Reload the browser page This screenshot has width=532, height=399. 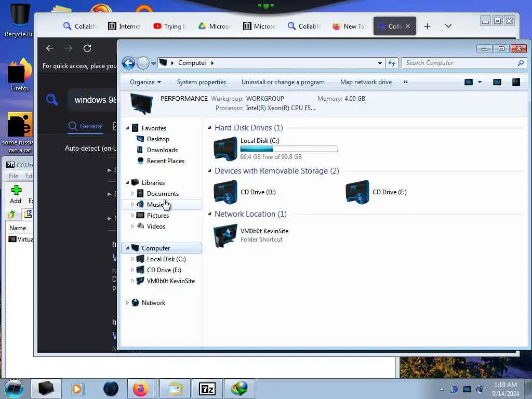point(87,48)
